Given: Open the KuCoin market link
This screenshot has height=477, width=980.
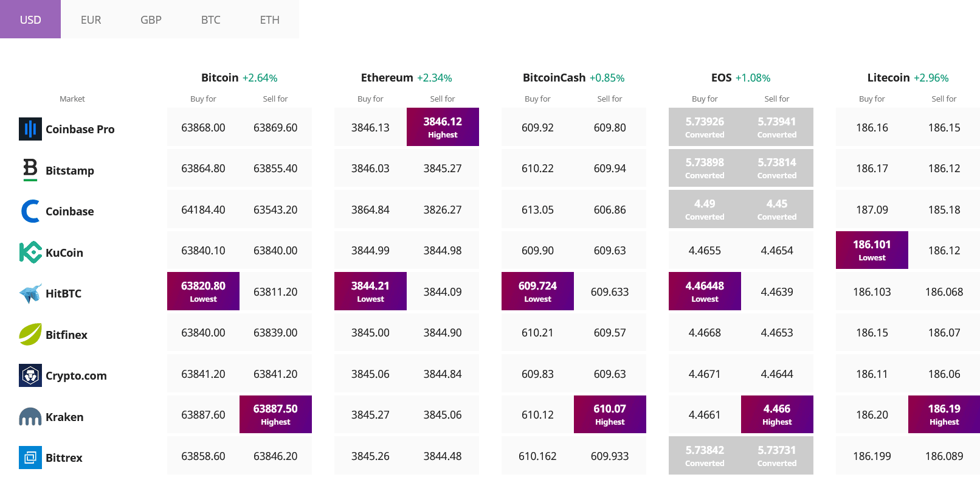Looking at the screenshot, I should pos(64,252).
